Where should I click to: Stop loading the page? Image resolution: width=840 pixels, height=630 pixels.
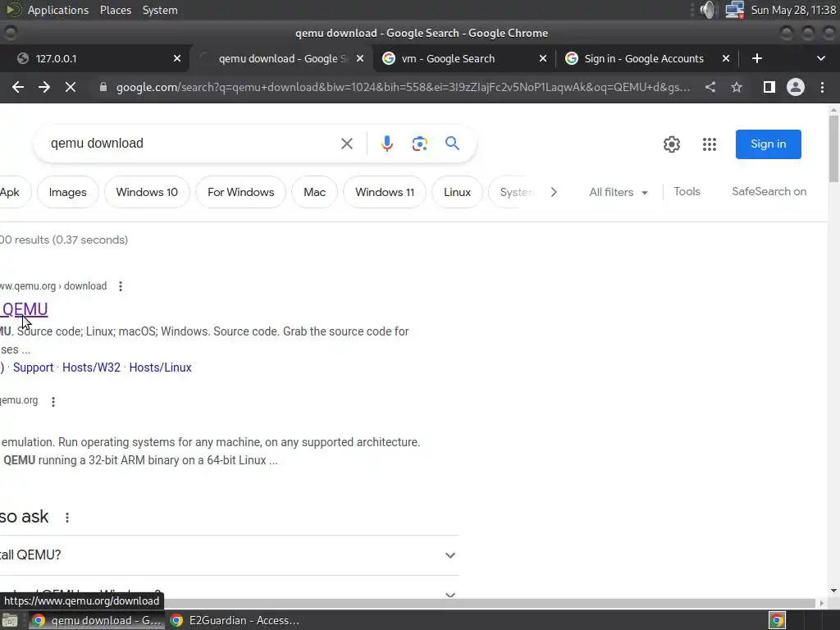tap(71, 87)
